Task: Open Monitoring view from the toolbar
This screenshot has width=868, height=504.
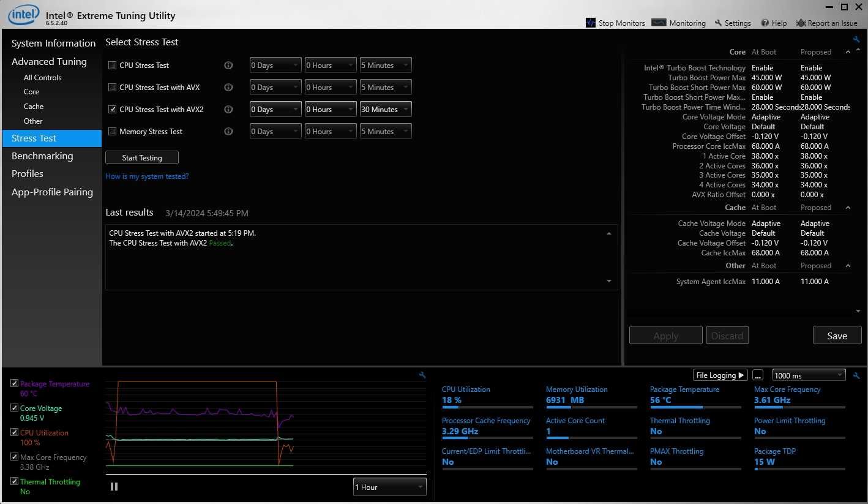Action: point(678,23)
